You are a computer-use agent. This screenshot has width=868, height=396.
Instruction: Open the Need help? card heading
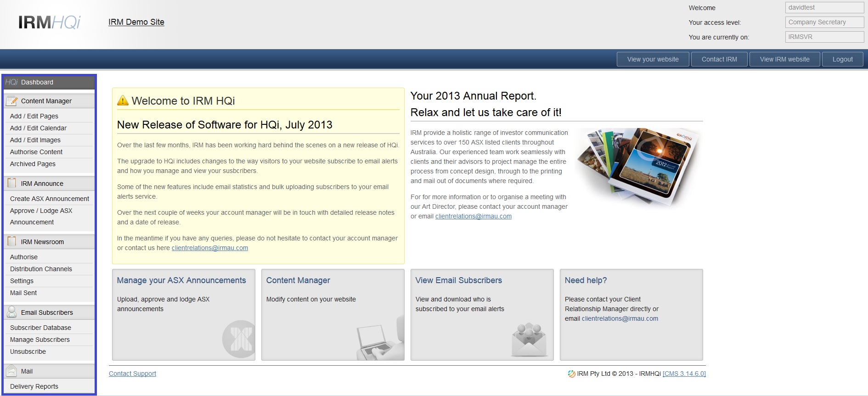(x=586, y=280)
